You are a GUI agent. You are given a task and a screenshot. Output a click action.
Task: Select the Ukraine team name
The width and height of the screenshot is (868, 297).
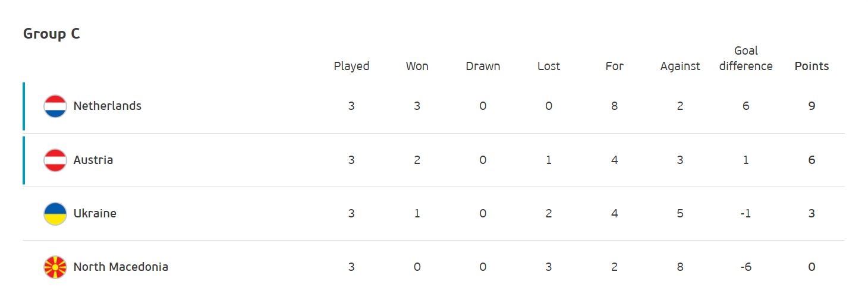point(95,213)
